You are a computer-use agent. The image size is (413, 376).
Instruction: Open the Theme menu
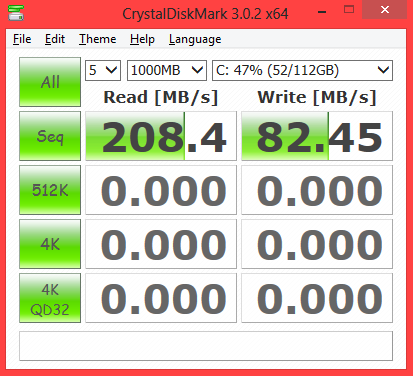pyautogui.click(x=97, y=39)
